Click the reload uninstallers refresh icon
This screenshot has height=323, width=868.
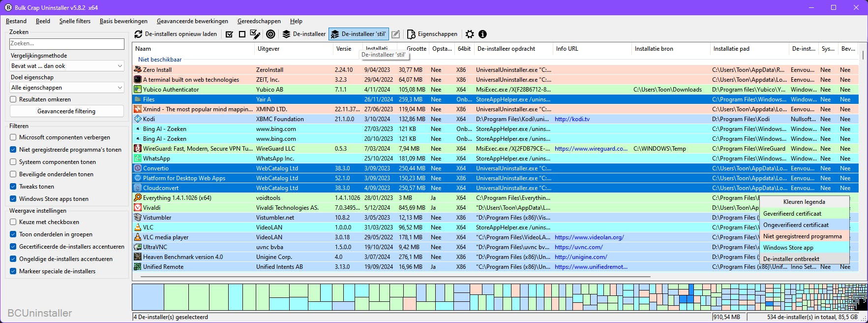pos(139,34)
